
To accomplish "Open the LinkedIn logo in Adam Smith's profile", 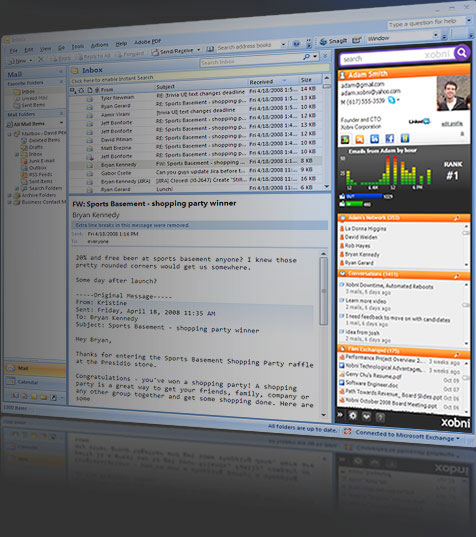I will click(x=419, y=121).
